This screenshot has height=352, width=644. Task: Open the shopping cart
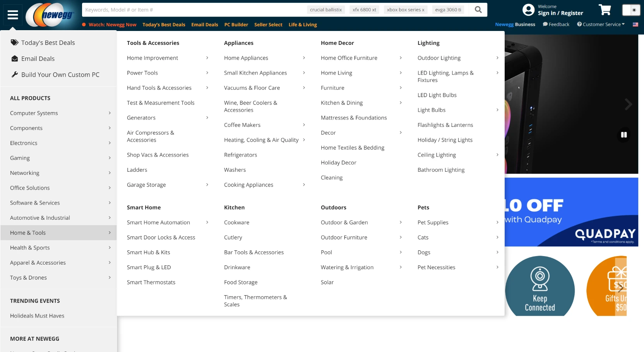pyautogui.click(x=605, y=10)
